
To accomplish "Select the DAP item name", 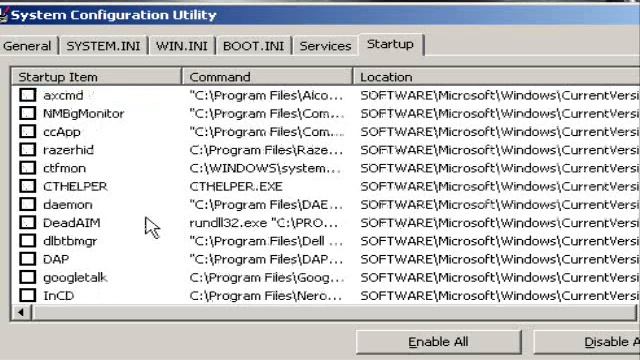I will click(56, 259).
